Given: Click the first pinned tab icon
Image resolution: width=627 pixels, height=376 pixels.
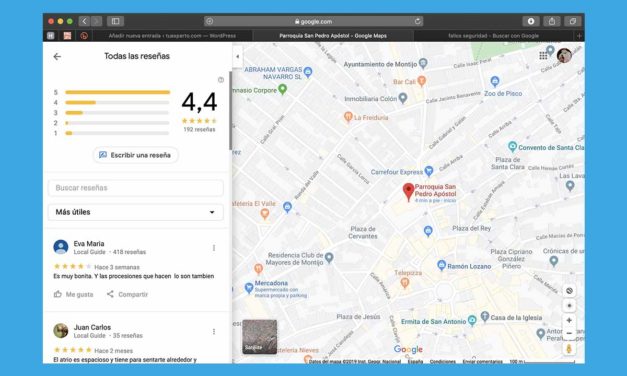Looking at the screenshot, I should (x=51, y=36).
